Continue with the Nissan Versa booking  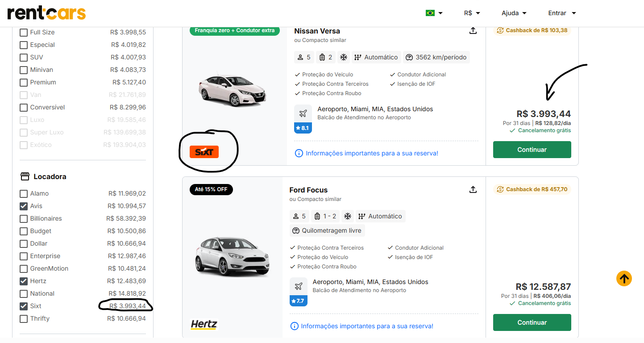[532, 150]
